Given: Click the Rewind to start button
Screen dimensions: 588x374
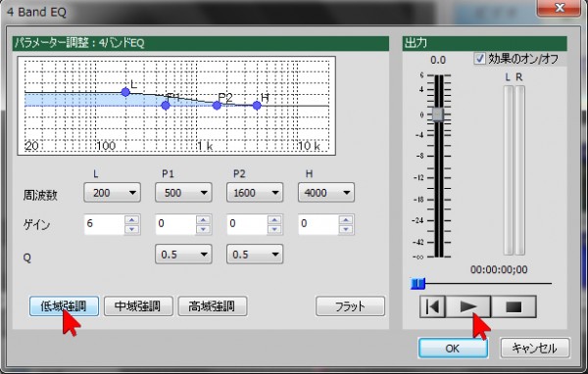Looking at the screenshot, I should tap(433, 306).
